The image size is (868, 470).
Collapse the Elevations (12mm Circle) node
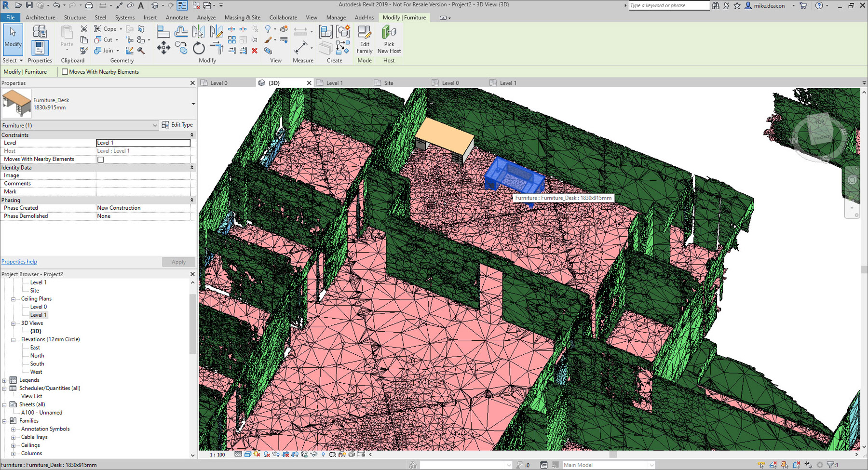14,339
